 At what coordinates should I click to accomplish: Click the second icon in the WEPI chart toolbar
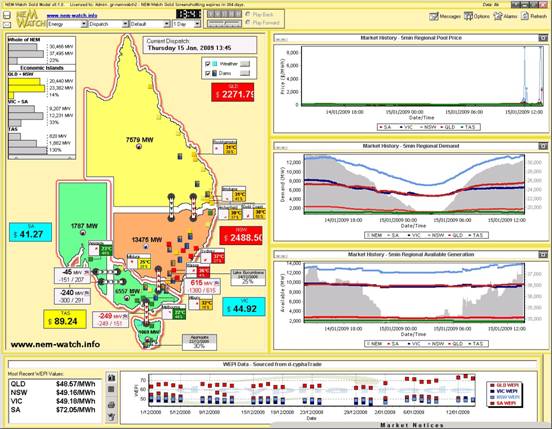coord(111,389)
